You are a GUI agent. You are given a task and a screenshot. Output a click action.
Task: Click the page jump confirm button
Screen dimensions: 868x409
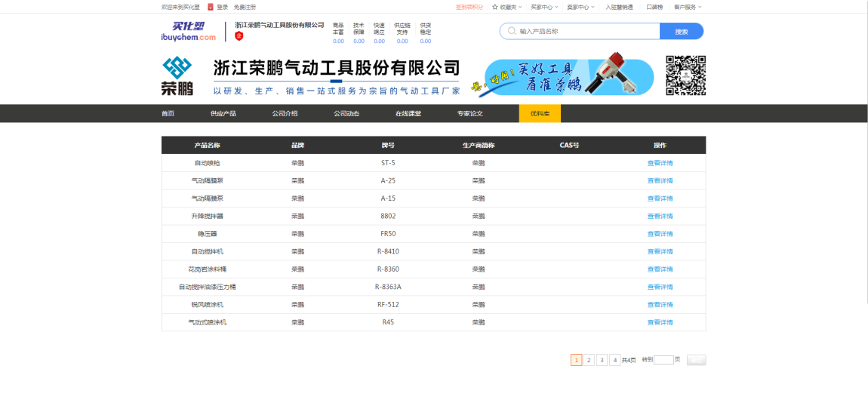tap(697, 360)
